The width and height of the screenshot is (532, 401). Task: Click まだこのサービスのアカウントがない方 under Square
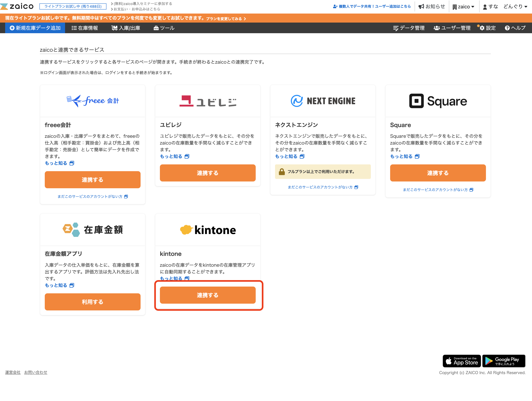coord(438,190)
